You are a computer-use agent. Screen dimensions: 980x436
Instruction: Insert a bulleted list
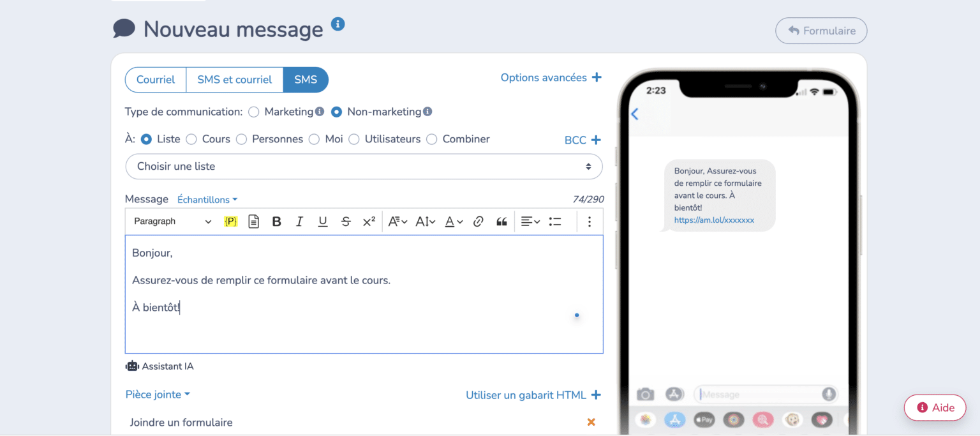coord(555,222)
